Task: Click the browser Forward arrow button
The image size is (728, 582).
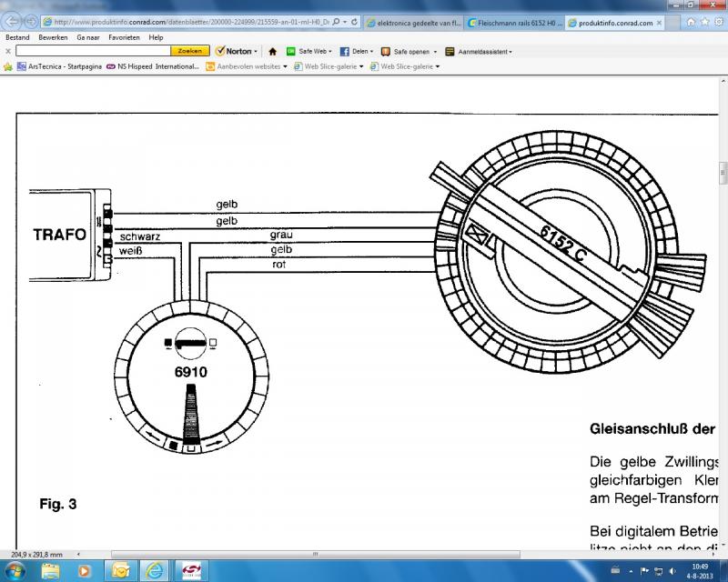Action: click(x=31, y=21)
